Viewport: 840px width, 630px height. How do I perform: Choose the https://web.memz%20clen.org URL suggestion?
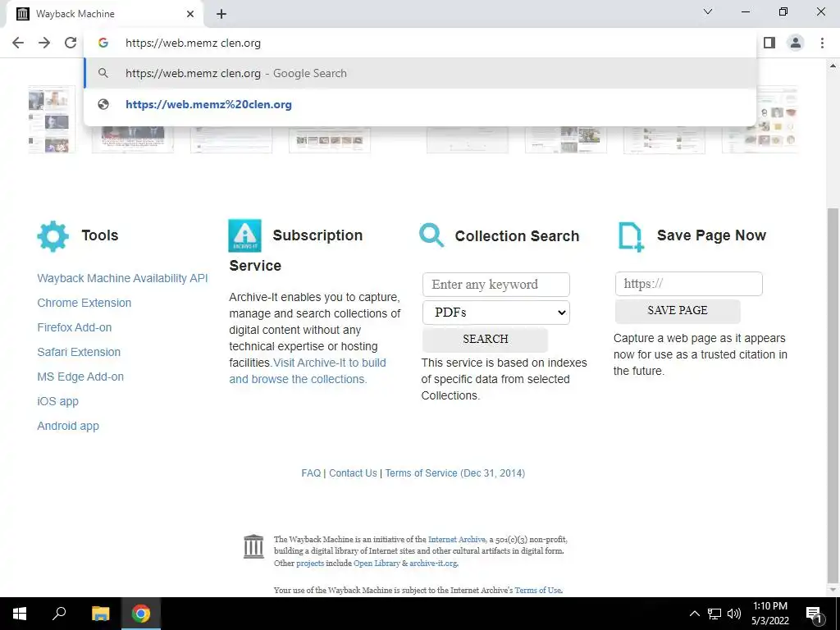(x=420, y=104)
